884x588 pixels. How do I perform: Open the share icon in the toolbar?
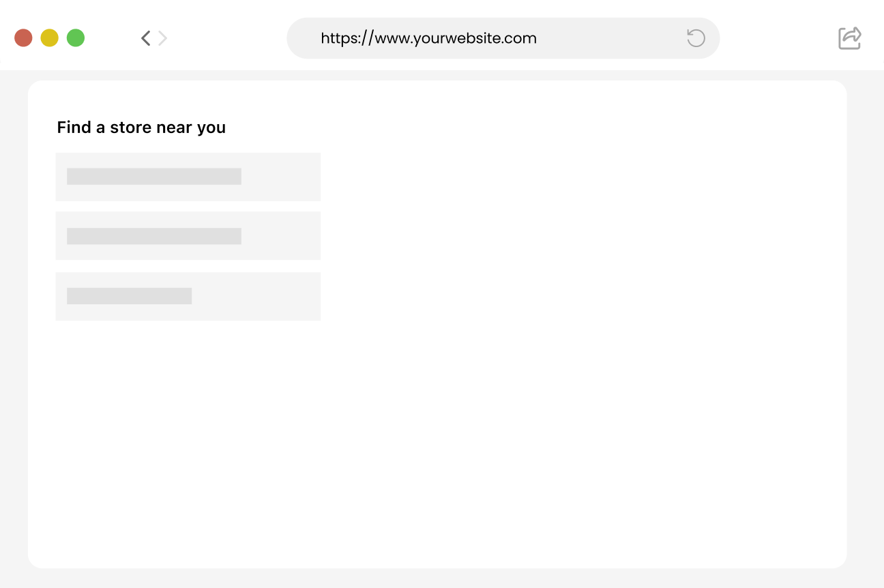(850, 38)
